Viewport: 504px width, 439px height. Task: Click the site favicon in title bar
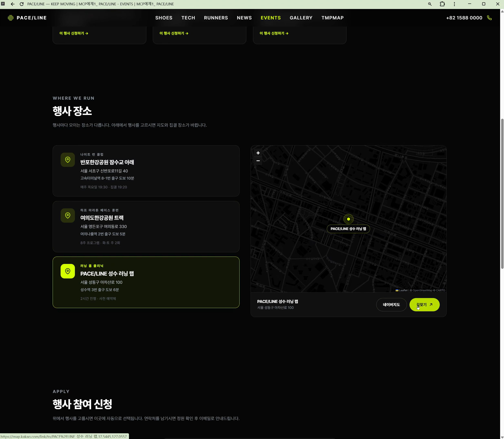[x=3, y=4]
